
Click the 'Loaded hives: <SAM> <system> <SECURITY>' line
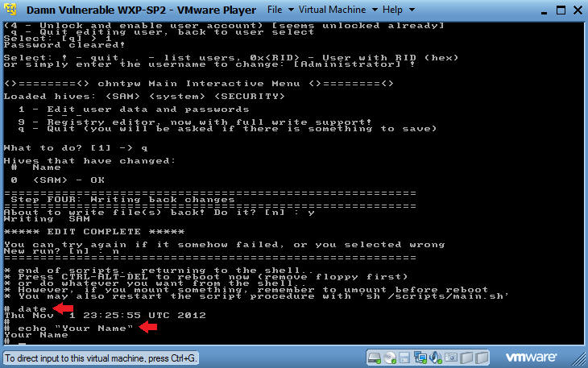tap(144, 97)
